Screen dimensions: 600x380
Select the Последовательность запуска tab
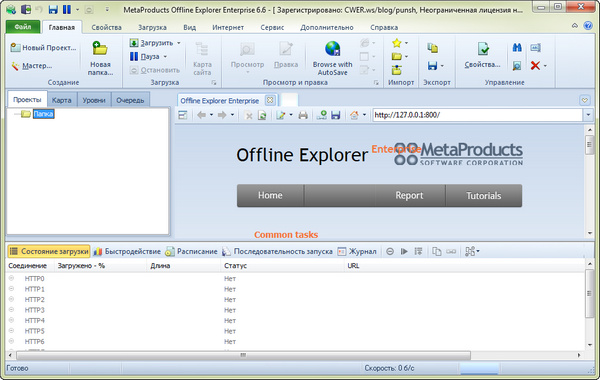click(277, 251)
